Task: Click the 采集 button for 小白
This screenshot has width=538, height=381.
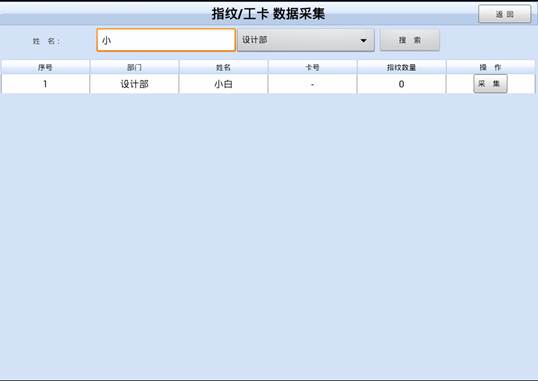Action: (x=490, y=84)
